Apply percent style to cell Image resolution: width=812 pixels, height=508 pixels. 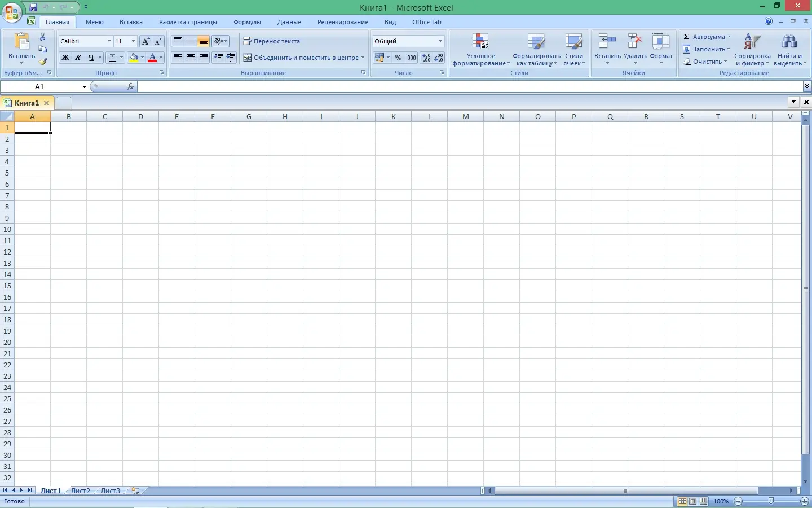point(399,58)
